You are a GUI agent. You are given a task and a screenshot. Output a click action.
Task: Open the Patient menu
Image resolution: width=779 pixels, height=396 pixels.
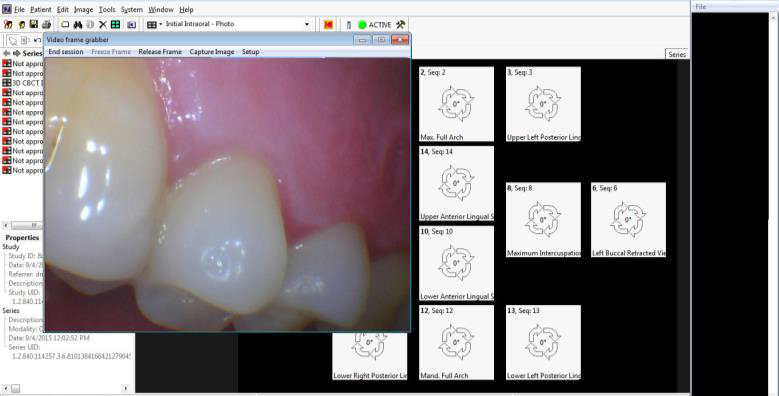(x=40, y=9)
